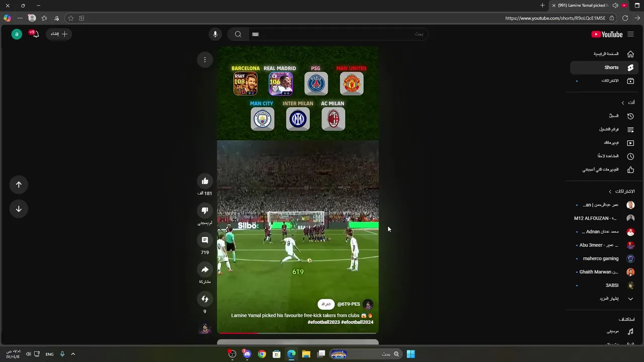644x362 pixels.
Task: Open History (السجل) in sidebar
Action: coord(604,116)
